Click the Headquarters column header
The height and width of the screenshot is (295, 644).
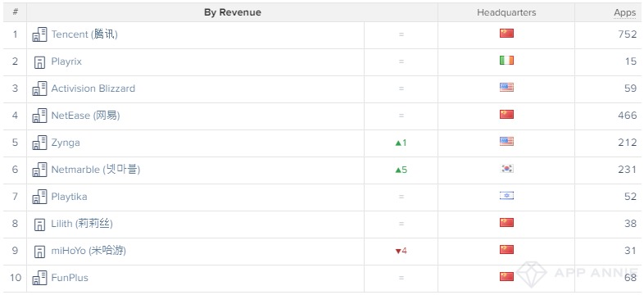(x=506, y=12)
